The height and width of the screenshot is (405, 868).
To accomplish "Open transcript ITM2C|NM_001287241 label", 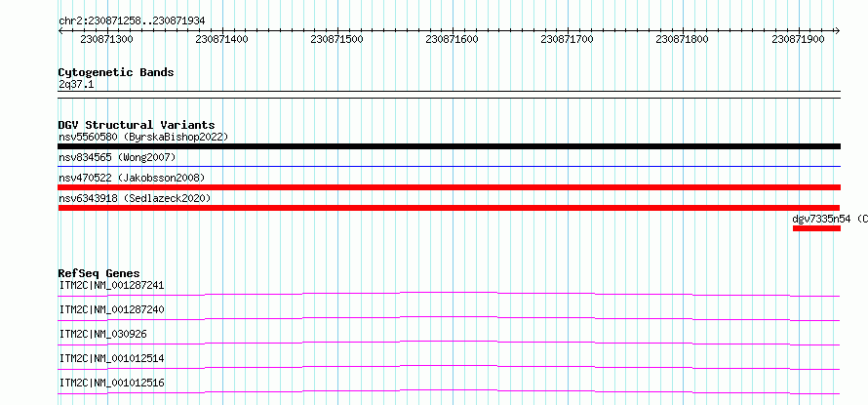I will coord(111,285).
